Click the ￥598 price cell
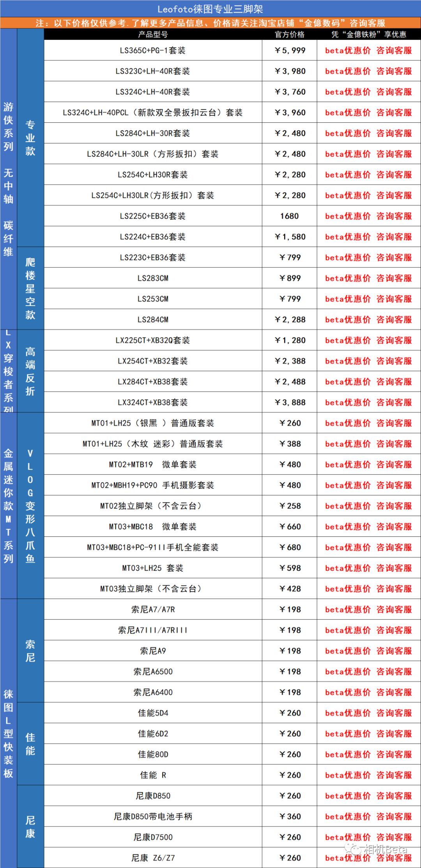Image resolution: width=421 pixels, height=868 pixels. 290,567
